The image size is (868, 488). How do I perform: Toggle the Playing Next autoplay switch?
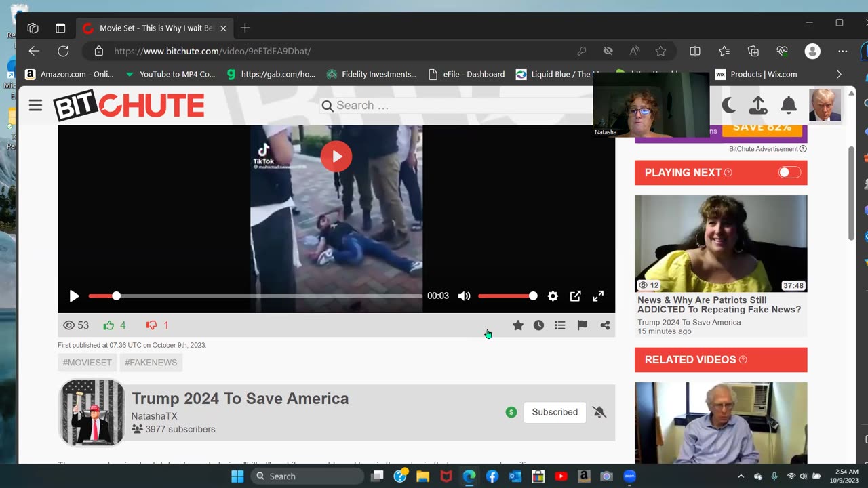coord(789,172)
